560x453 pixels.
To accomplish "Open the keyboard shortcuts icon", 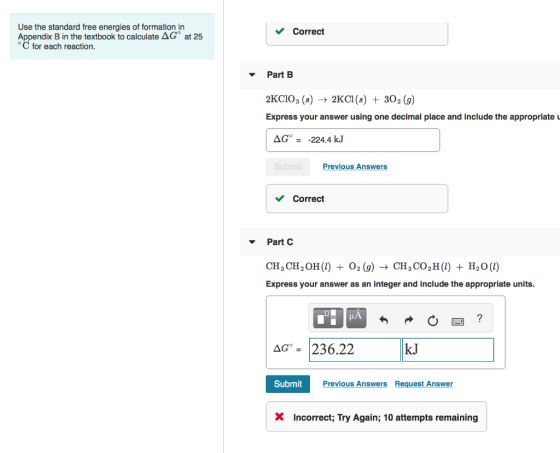I will [458, 322].
